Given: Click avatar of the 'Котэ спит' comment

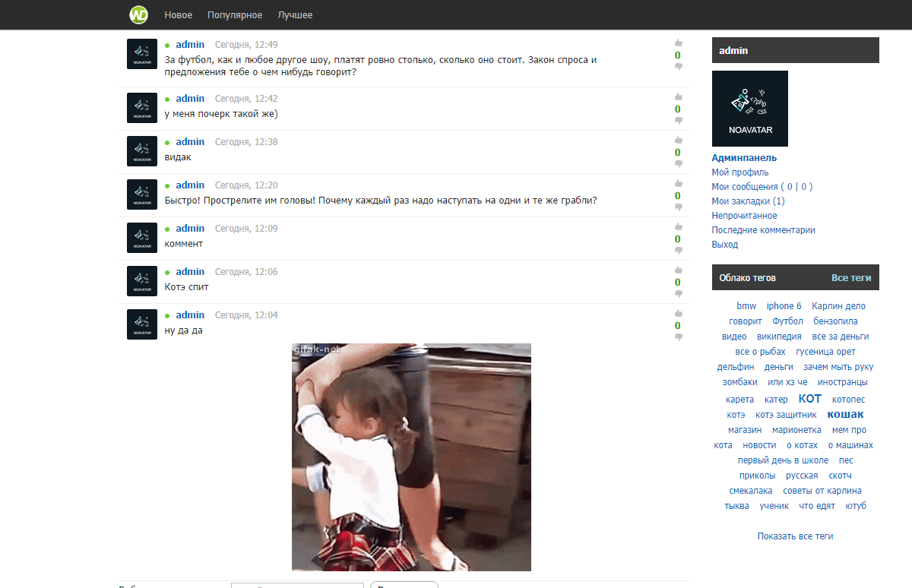Looking at the screenshot, I should tap(142, 281).
